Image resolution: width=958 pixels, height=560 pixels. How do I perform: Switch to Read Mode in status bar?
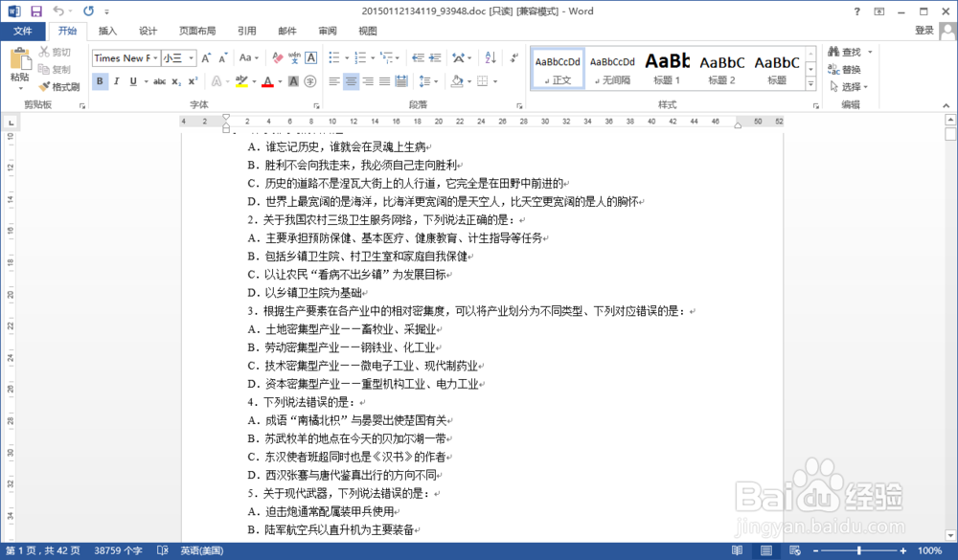click(738, 550)
